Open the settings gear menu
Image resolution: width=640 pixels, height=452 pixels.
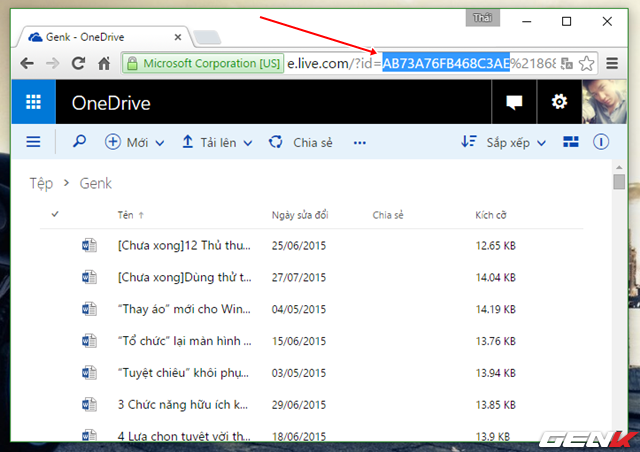[x=559, y=102]
